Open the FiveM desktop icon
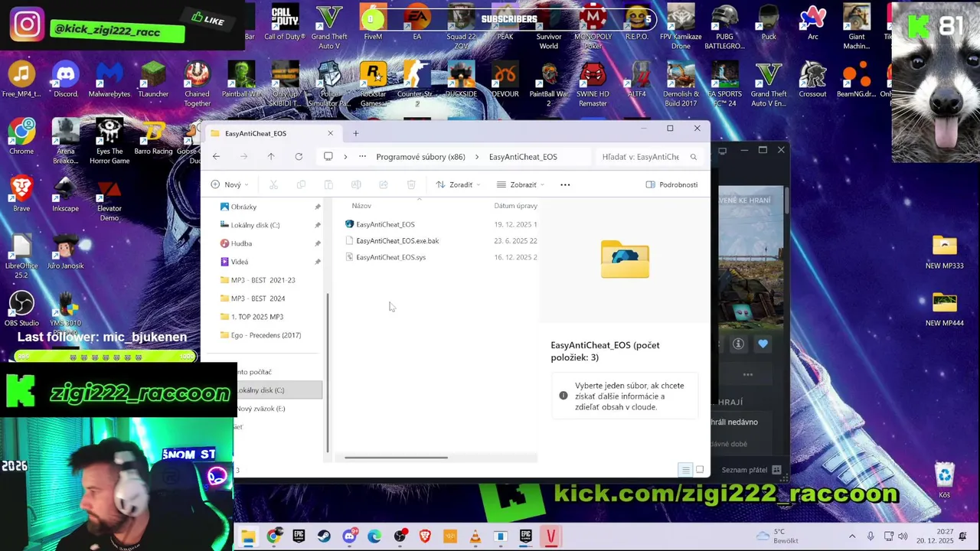The width and height of the screenshot is (980, 551). pyautogui.click(x=373, y=22)
